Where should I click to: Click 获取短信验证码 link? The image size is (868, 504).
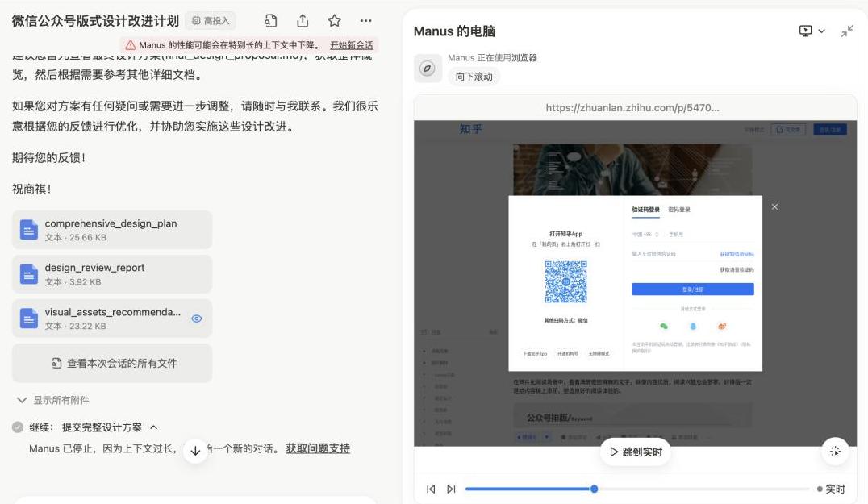click(x=737, y=254)
